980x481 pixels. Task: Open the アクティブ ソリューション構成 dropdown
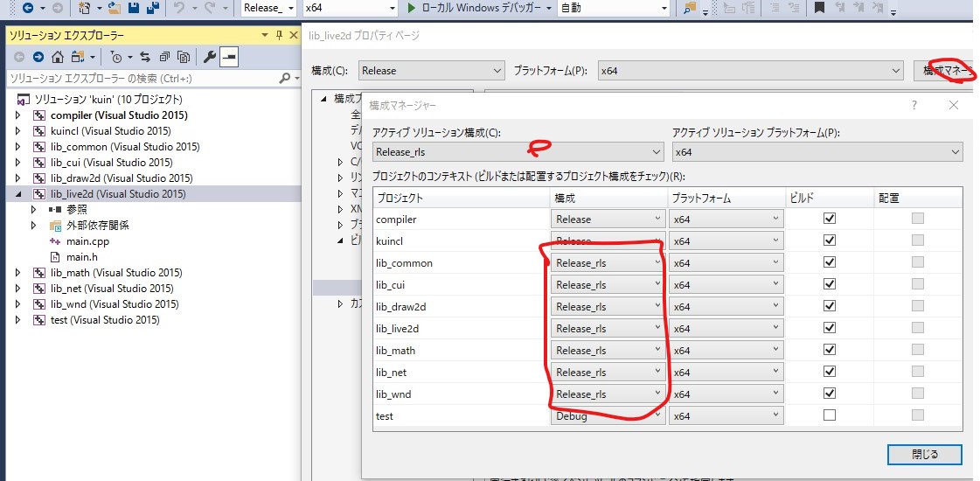(x=518, y=152)
